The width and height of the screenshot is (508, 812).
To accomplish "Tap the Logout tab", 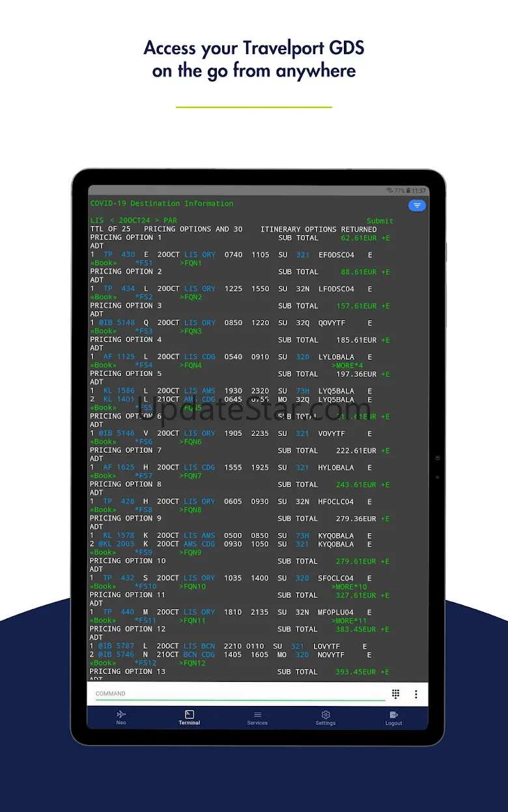I will (x=393, y=718).
